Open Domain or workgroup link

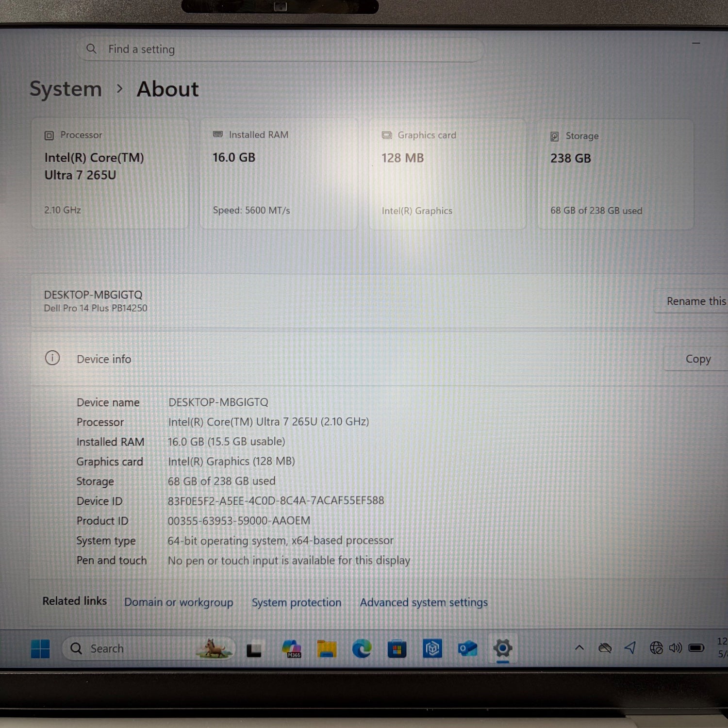[179, 602]
